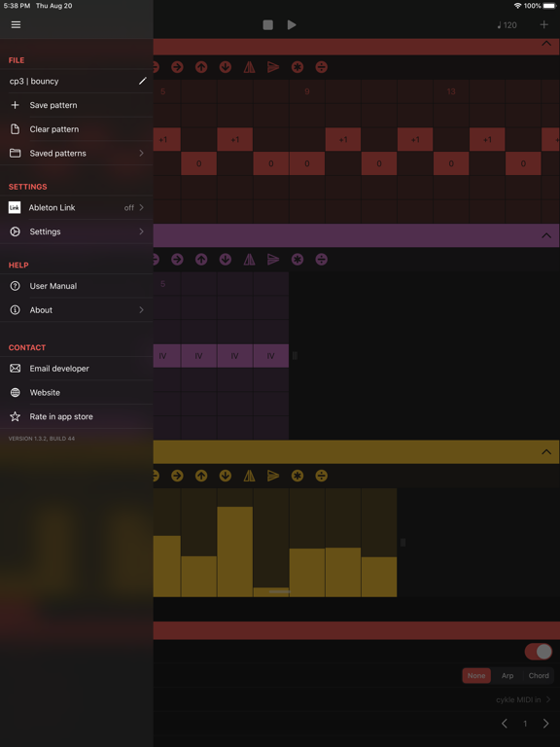
Task: Toggle the +1 cell under step 5
Action: tap(166, 140)
